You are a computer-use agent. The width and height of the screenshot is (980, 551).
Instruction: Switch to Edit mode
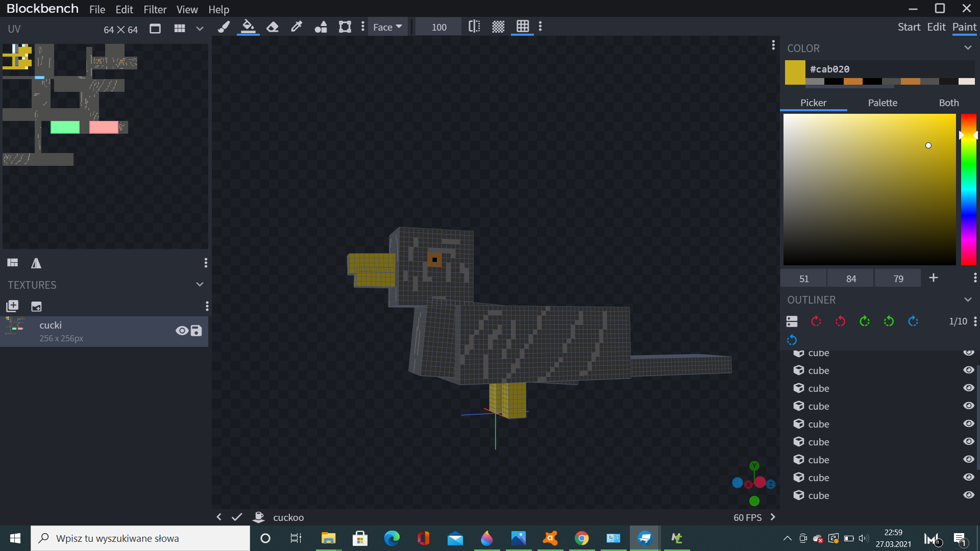tap(936, 27)
